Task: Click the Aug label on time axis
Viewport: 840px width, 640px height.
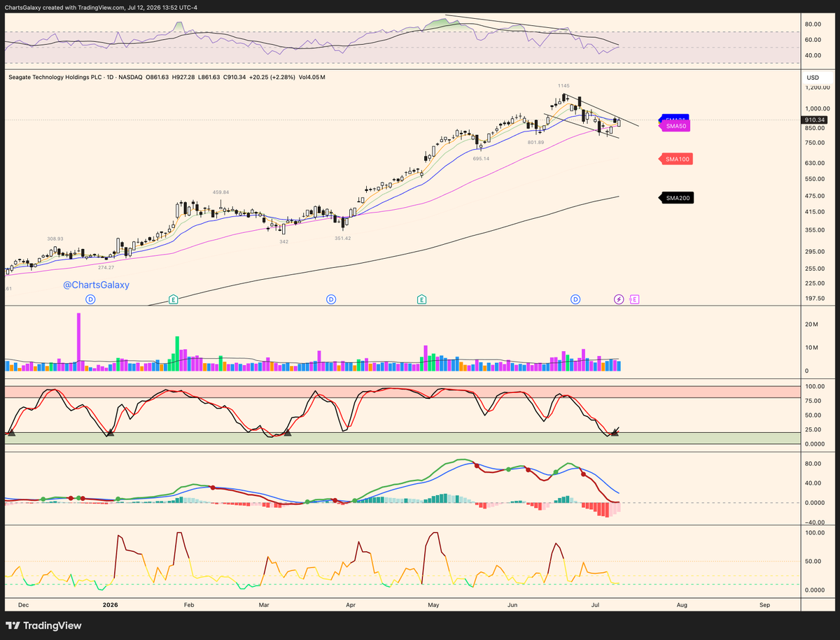Action: [680, 604]
